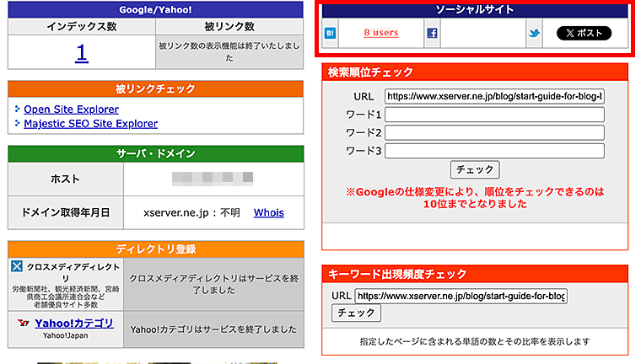Viewport: 641px width, 364px height.
Task: Focus the ワード1 input field
Action: pos(494,115)
